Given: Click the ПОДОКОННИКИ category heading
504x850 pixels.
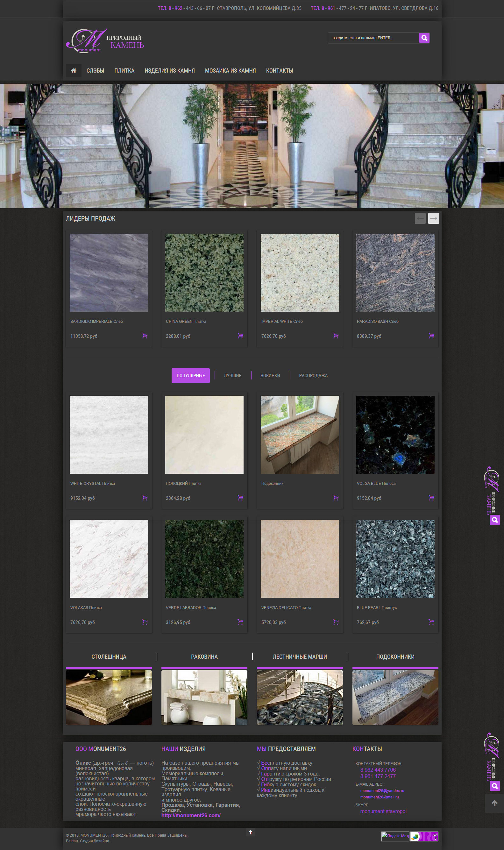Looking at the screenshot, I should click(x=395, y=656).
